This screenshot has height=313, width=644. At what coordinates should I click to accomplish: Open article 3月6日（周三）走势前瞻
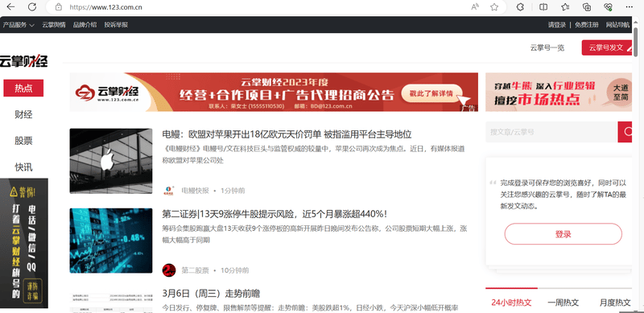click(x=211, y=294)
